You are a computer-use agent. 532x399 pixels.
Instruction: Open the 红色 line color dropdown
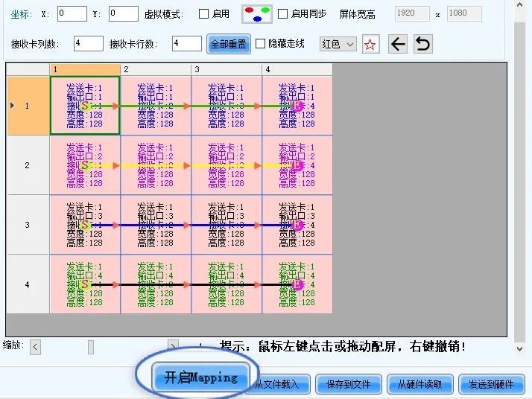(x=338, y=44)
